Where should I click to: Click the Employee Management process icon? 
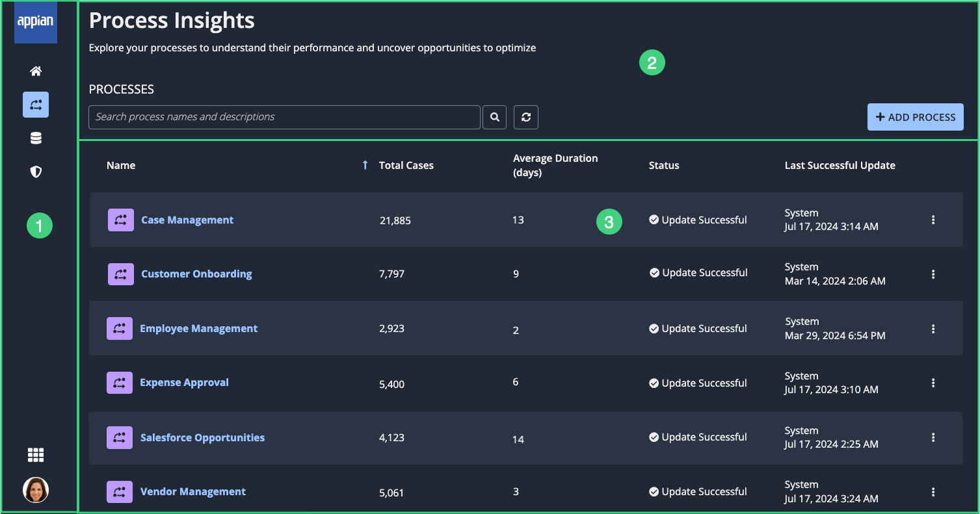click(x=120, y=328)
